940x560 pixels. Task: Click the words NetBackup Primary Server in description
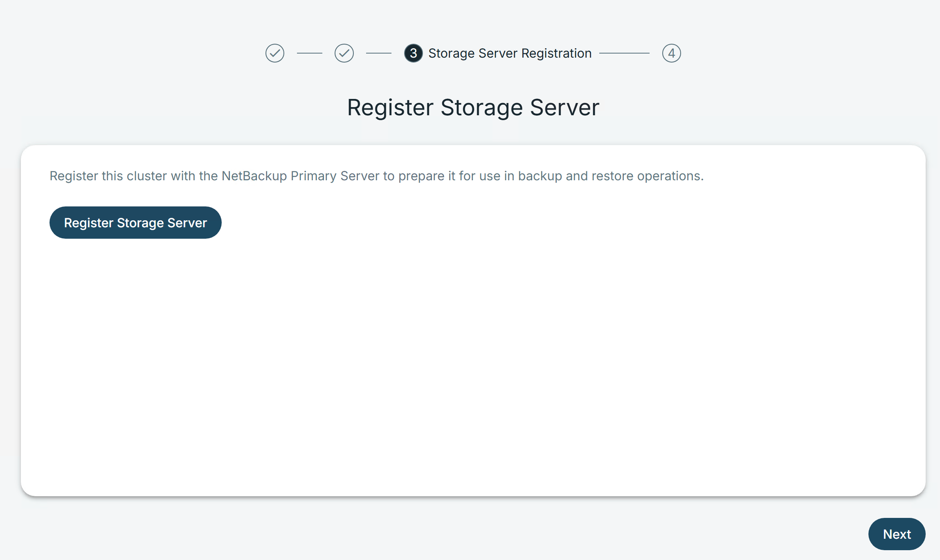pos(300,176)
